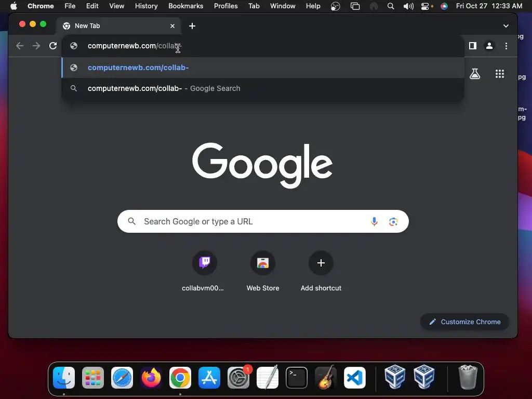Open the Bookmarks menu

186,6
